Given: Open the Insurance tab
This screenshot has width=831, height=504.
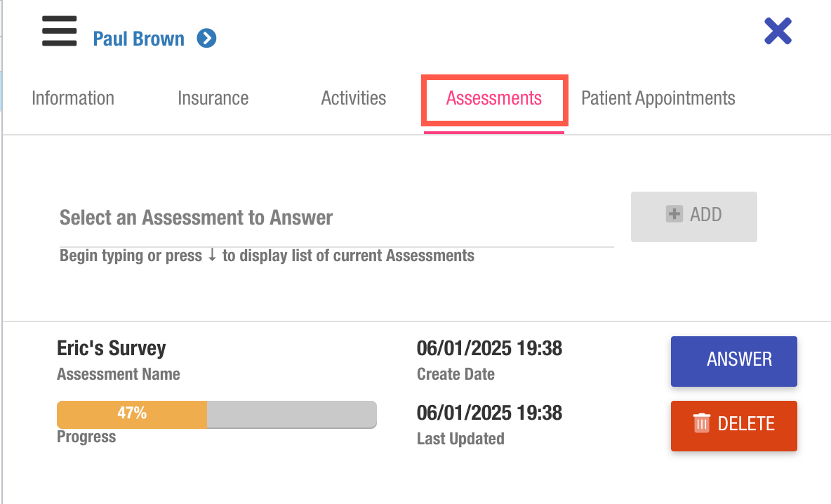Looking at the screenshot, I should (x=213, y=98).
